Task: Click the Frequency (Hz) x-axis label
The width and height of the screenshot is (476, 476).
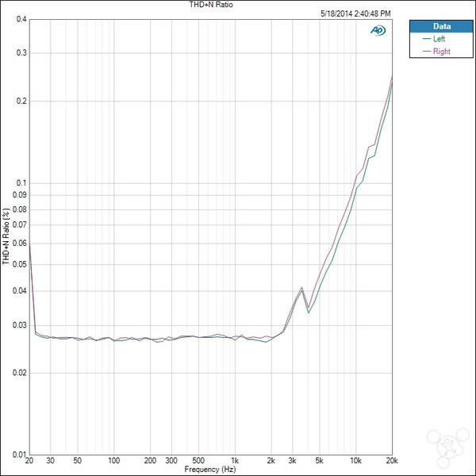Action: [x=211, y=470]
